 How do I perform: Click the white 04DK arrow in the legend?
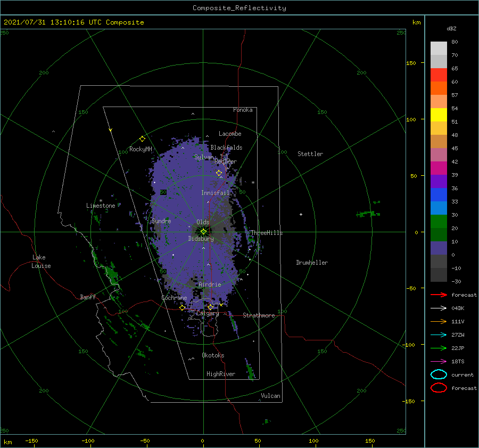[x=439, y=308]
